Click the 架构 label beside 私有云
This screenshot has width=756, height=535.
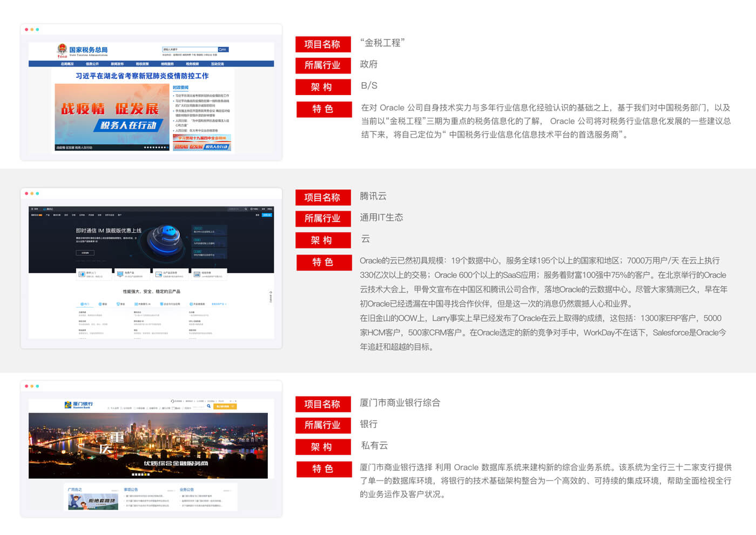click(323, 447)
